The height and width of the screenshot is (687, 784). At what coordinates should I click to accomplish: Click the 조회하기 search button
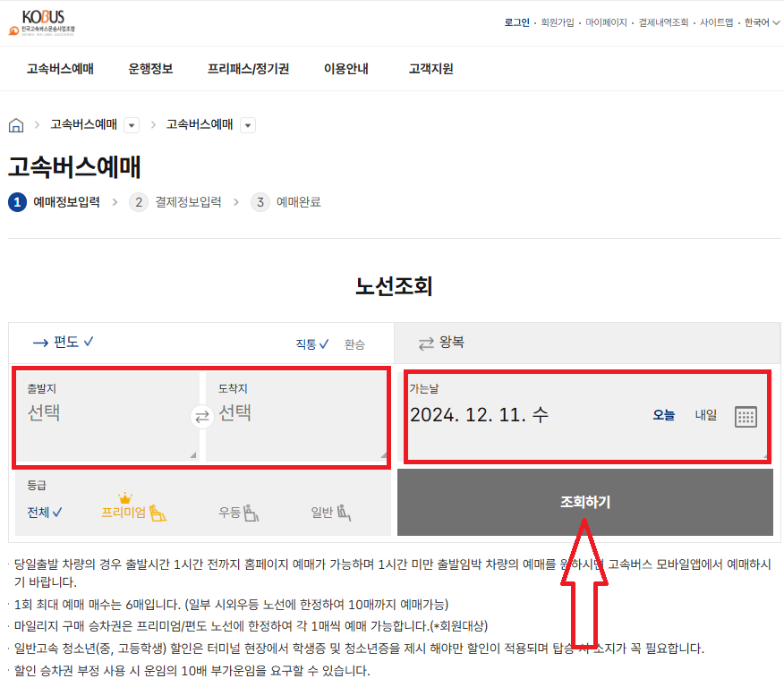click(x=587, y=503)
